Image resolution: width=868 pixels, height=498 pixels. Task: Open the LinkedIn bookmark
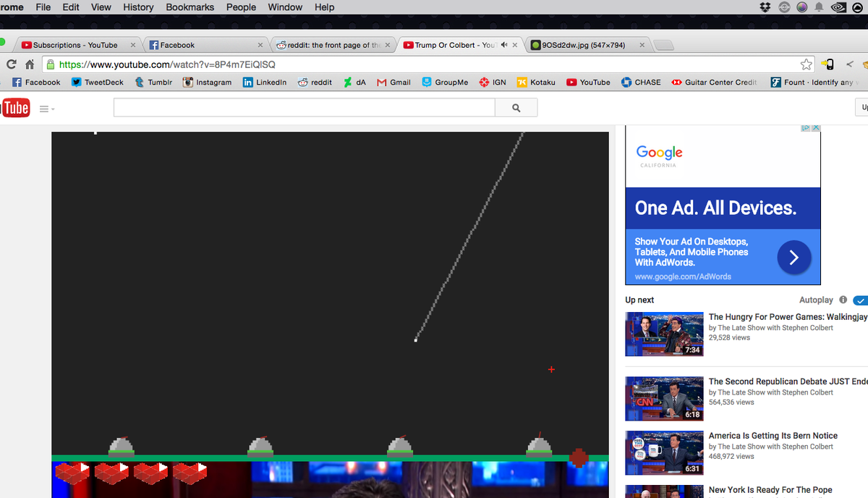[264, 83]
